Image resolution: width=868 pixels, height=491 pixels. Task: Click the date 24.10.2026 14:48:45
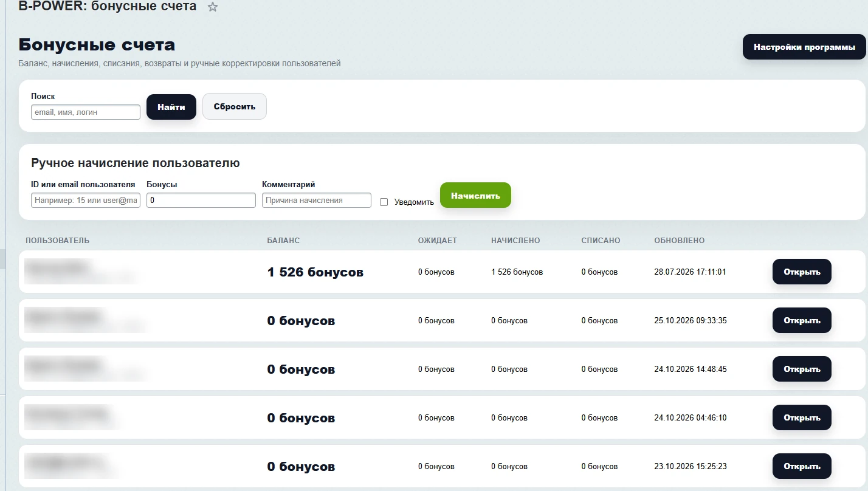pyautogui.click(x=691, y=369)
